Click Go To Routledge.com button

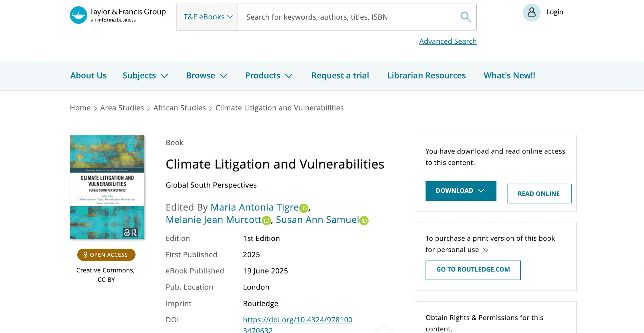click(473, 270)
